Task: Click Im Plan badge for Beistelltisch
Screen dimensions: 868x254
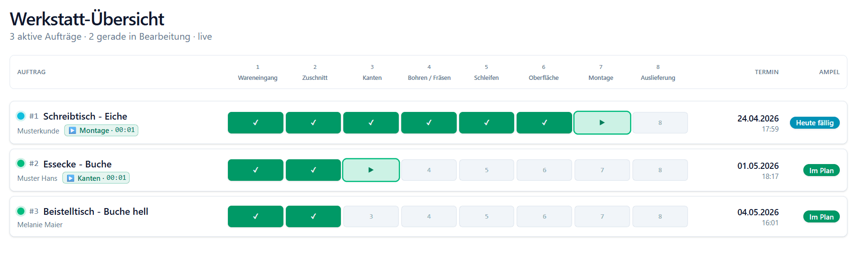Action: 821,217
